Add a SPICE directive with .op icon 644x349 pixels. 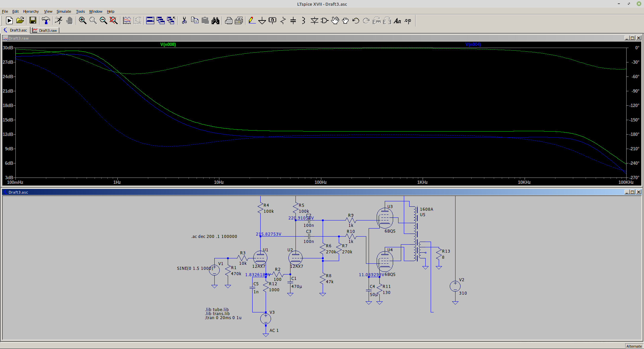tap(408, 21)
